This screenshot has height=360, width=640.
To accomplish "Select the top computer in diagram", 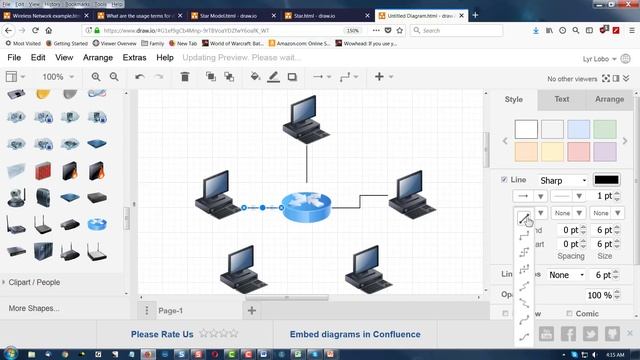I will [306, 119].
